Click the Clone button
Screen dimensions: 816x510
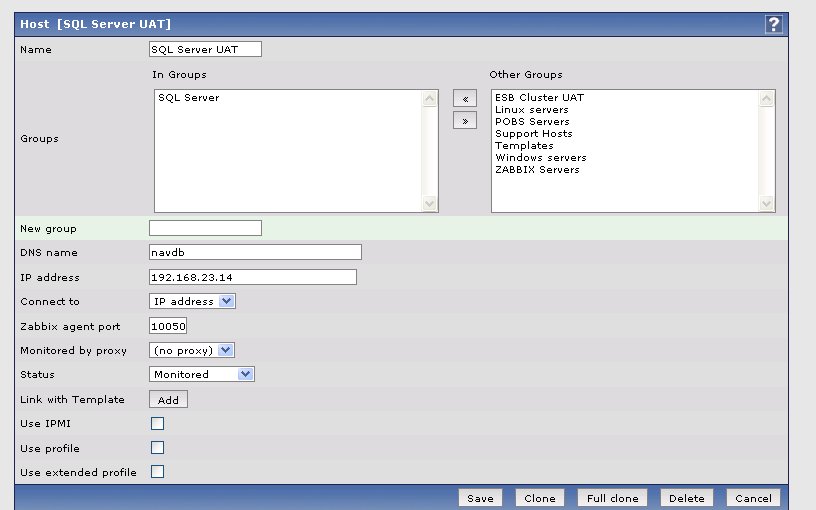(540, 498)
